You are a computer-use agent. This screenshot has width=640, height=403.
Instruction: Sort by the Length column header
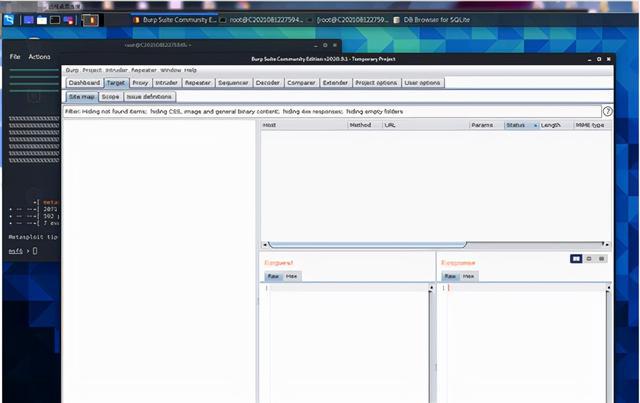point(556,125)
